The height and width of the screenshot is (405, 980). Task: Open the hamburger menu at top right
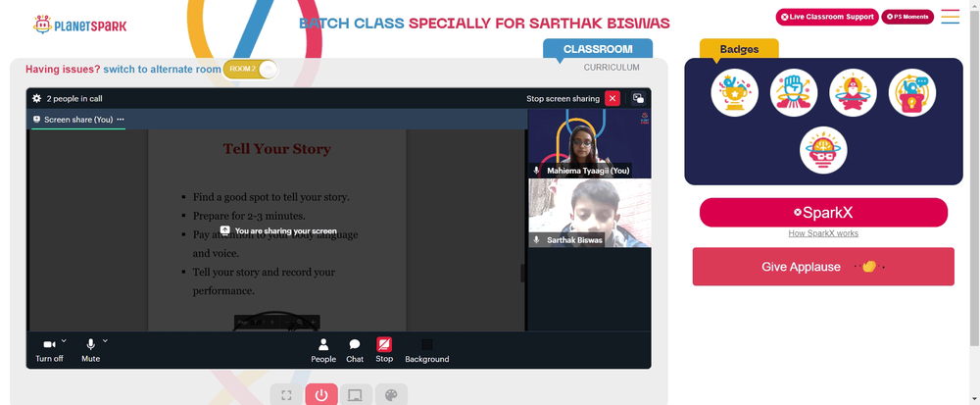tap(950, 17)
